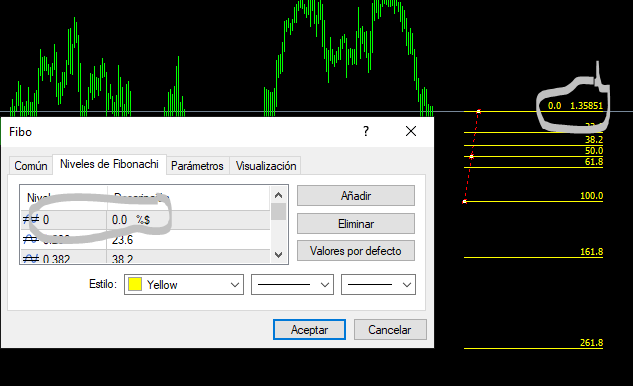Select the level 0 row cell

pyautogui.click(x=64, y=220)
